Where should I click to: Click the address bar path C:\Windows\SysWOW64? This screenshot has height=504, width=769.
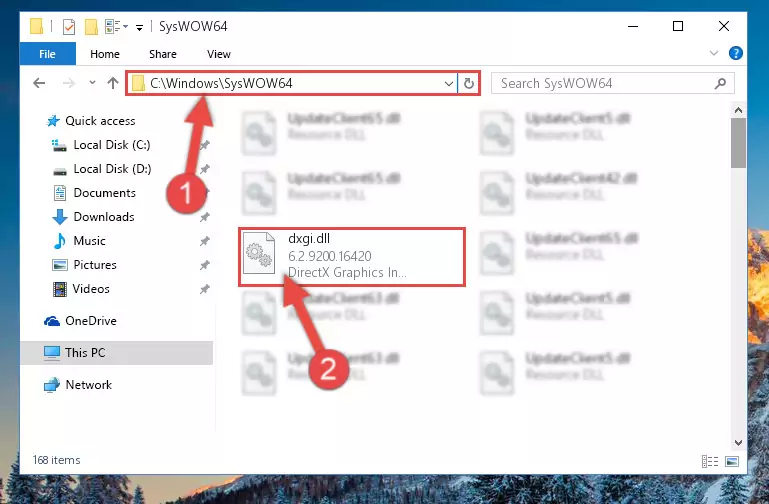coord(221,83)
